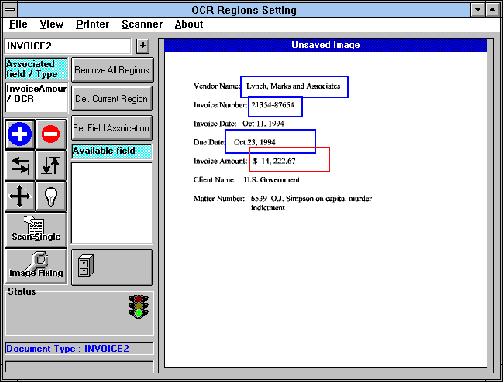
Task: Select InvoiceAmount / OCR list entry
Action: pos(36,94)
